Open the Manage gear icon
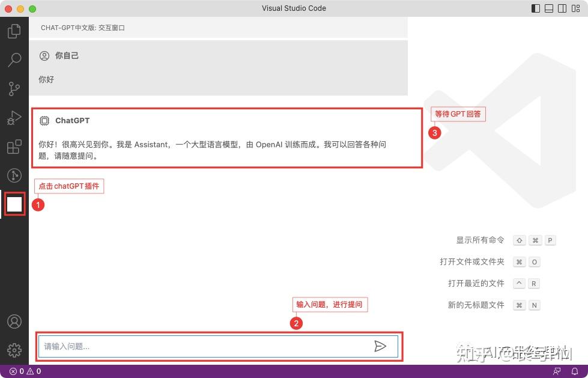Screen dimensions: 588x378 [14, 350]
